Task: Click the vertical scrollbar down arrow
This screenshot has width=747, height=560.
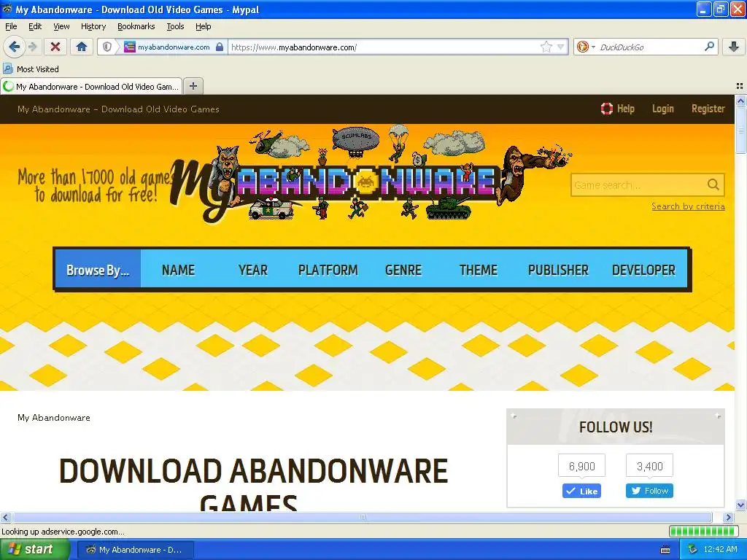Action: (740, 505)
